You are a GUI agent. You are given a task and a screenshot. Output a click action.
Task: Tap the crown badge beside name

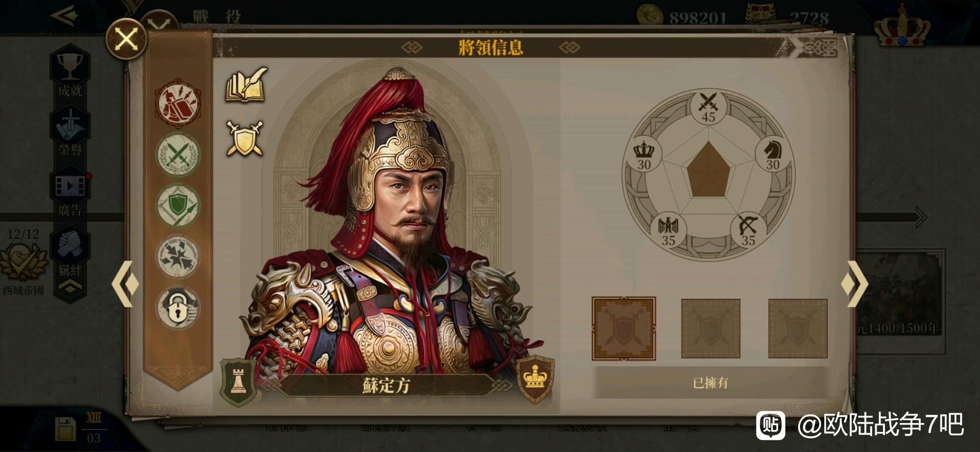point(536,379)
